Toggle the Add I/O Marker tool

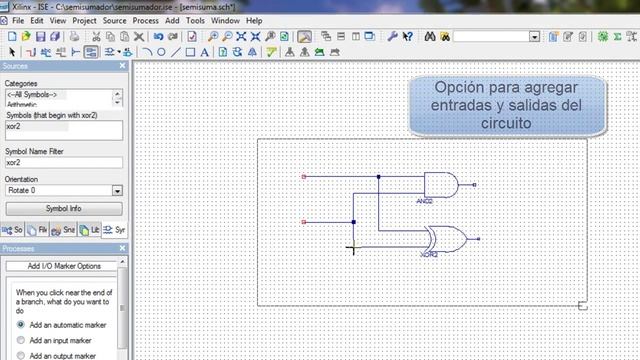[91, 52]
